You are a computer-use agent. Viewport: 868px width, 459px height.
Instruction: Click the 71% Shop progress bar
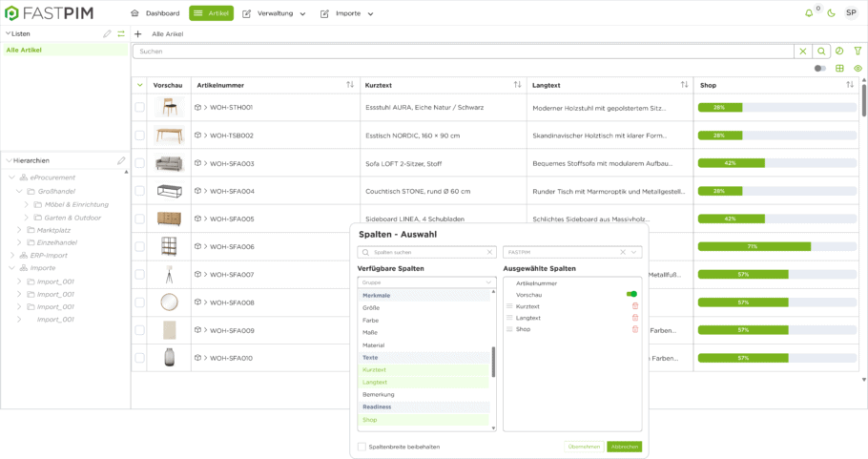pos(776,246)
